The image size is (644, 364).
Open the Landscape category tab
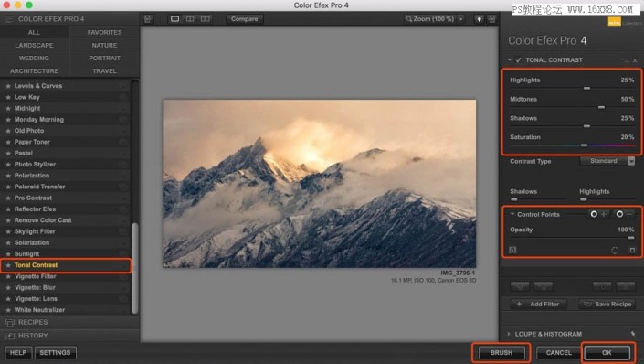[x=34, y=45]
